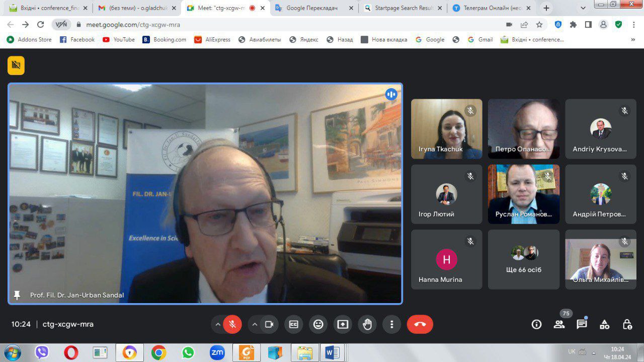Open more options three-dot menu
This screenshot has height=362, width=644.
(x=391, y=324)
